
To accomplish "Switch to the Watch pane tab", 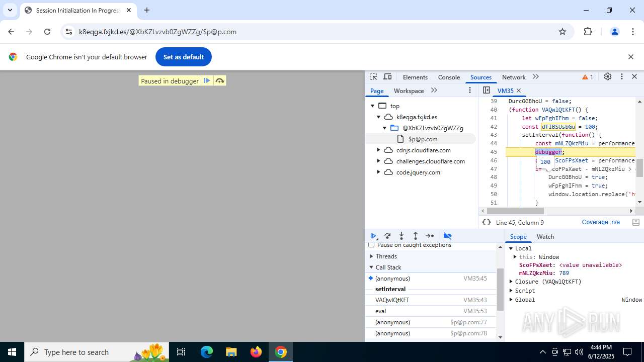I will [x=545, y=237].
